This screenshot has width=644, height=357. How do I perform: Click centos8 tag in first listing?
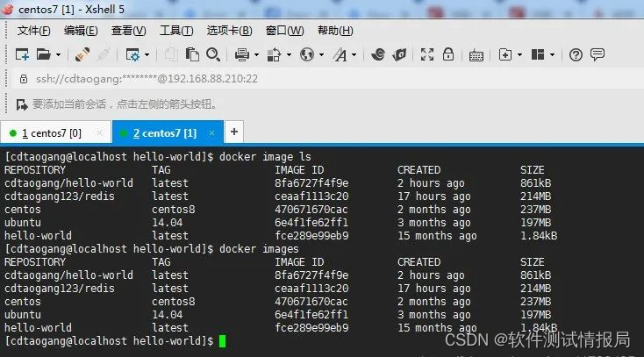[174, 210]
